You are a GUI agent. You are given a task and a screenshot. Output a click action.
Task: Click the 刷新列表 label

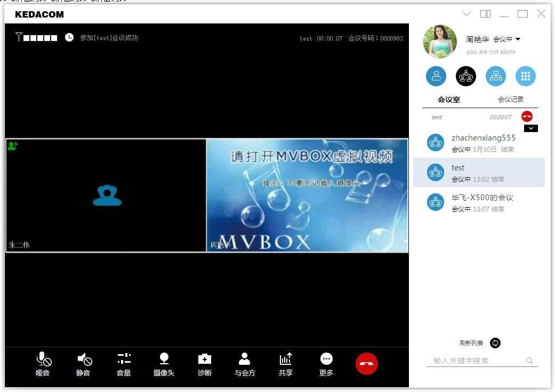[x=471, y=343]
